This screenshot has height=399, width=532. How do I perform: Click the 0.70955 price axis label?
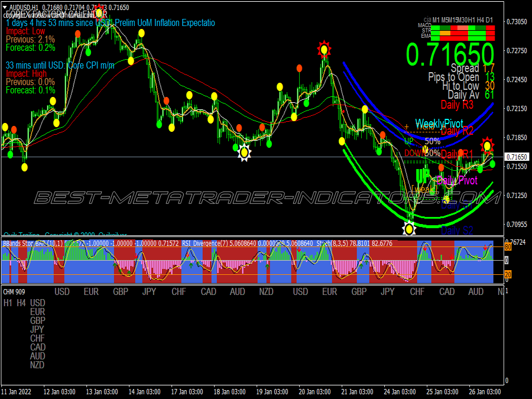tap(517, 224)
